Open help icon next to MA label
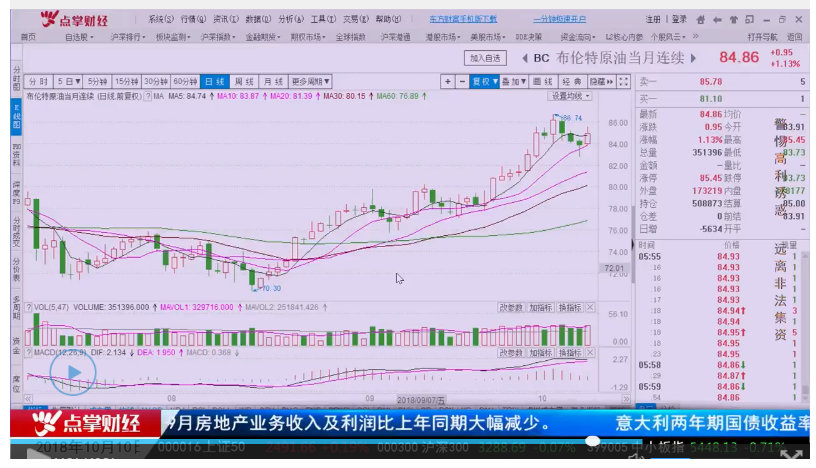 click(x=148, y=96)
